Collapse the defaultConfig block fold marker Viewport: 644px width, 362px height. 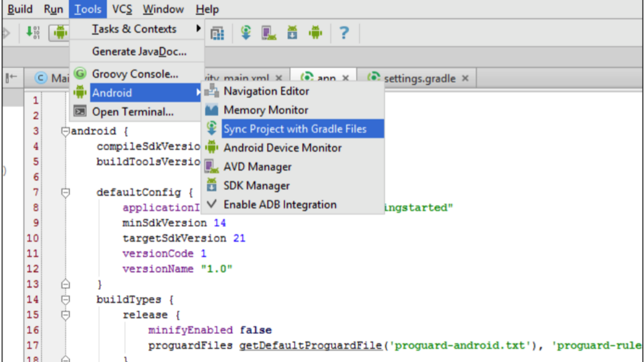coord(65,192)
